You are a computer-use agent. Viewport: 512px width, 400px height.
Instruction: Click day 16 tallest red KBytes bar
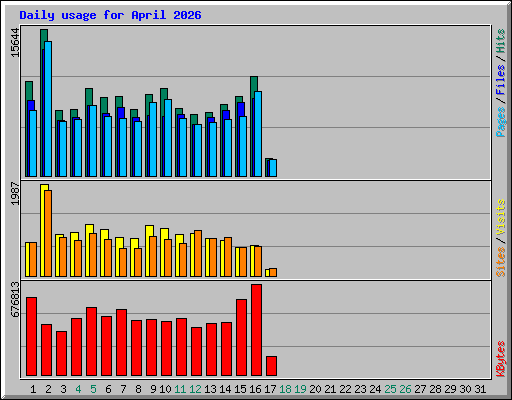point(256,330)
